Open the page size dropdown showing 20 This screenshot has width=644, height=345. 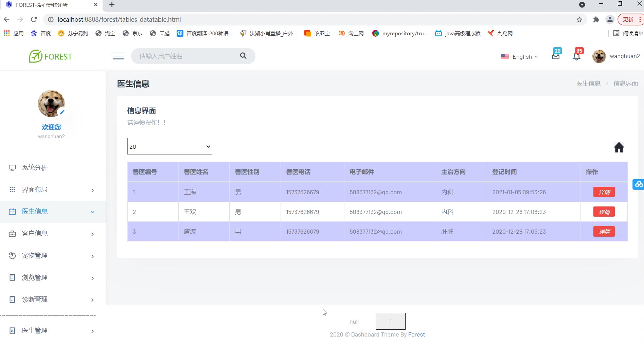coord(169,146)
